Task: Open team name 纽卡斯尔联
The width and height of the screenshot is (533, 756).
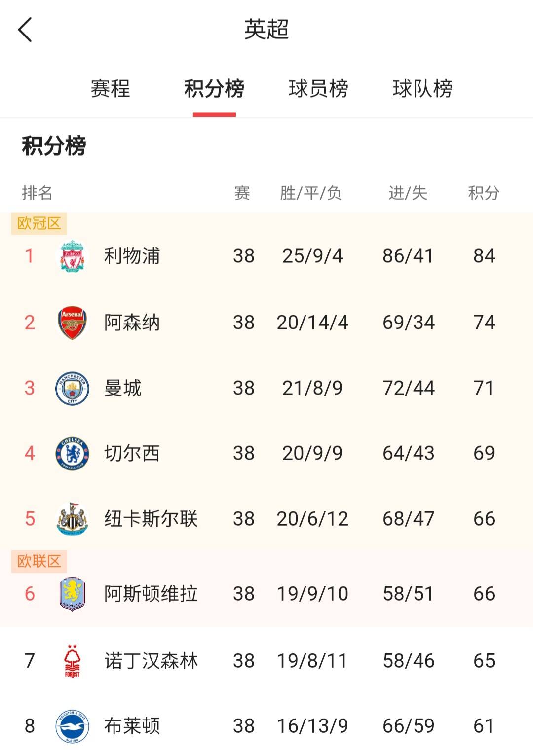Action: tap(151, 519)
